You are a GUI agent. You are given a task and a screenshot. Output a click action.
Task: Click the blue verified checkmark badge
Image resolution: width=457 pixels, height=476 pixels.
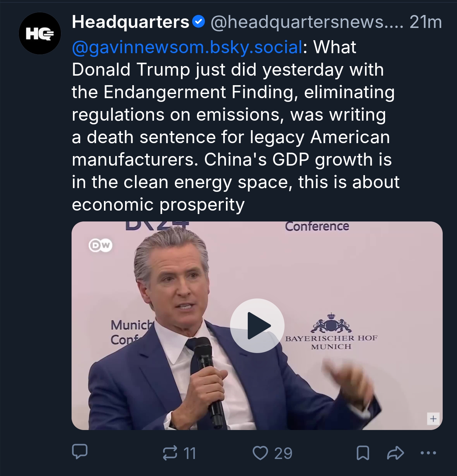pyautogui.click(x=198, y=22)
